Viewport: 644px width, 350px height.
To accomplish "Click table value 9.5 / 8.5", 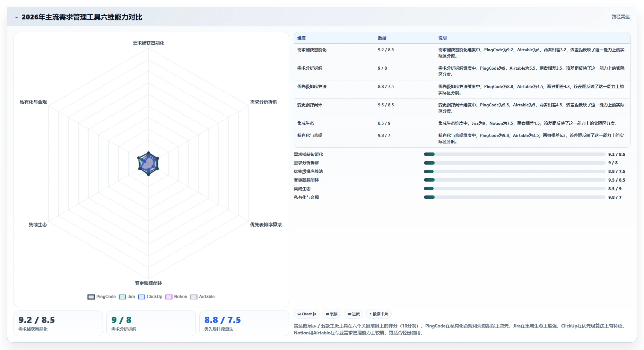I will [386, 105].
